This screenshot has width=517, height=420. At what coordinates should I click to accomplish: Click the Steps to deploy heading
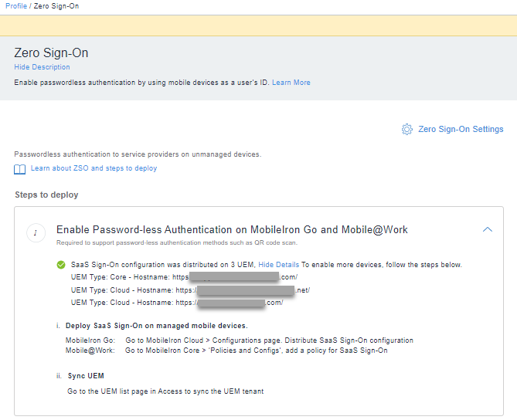[x=46, y=195]
